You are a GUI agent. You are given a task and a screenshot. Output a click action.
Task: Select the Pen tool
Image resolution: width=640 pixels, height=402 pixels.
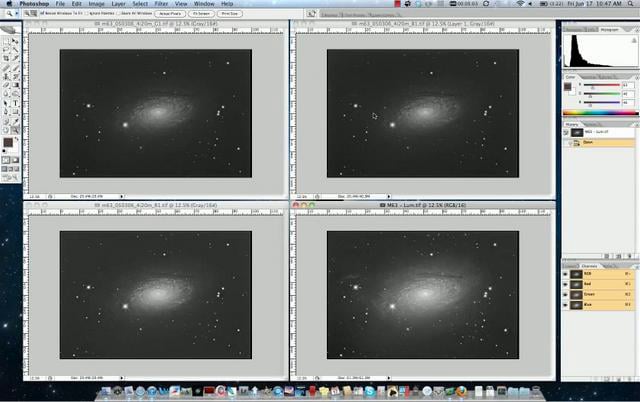pos(6,112)
